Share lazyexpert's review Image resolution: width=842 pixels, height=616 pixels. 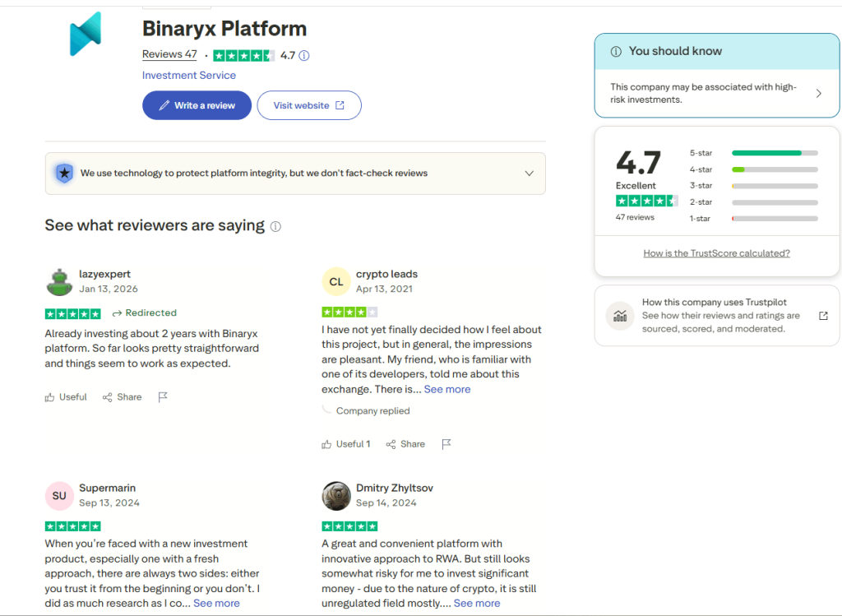tap(123, 397)
